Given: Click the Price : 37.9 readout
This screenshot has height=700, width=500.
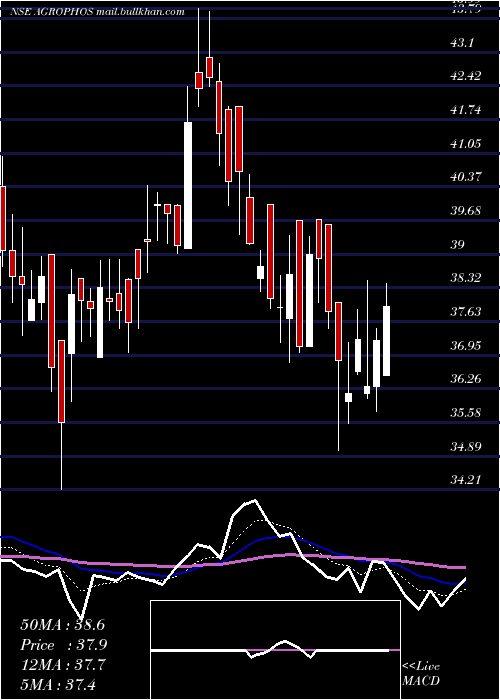Looking at the screenshot, I should pyautogui.click(x=64, y=645).
